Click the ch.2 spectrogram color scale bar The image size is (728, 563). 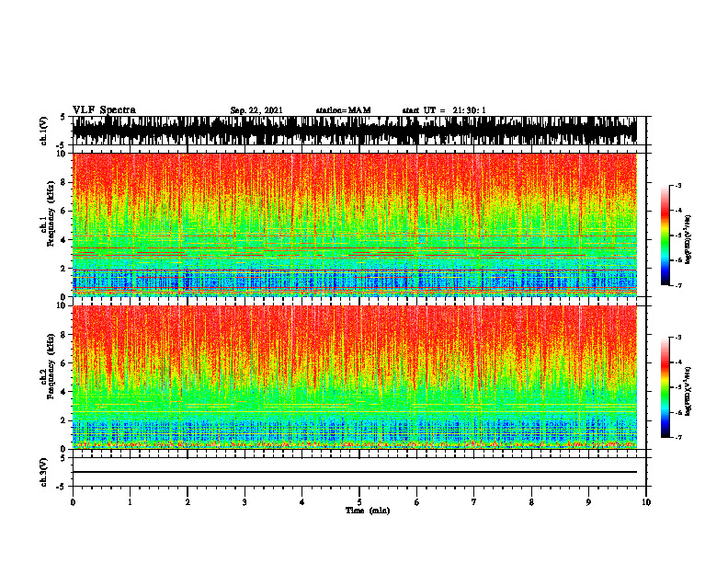point(665,387)
